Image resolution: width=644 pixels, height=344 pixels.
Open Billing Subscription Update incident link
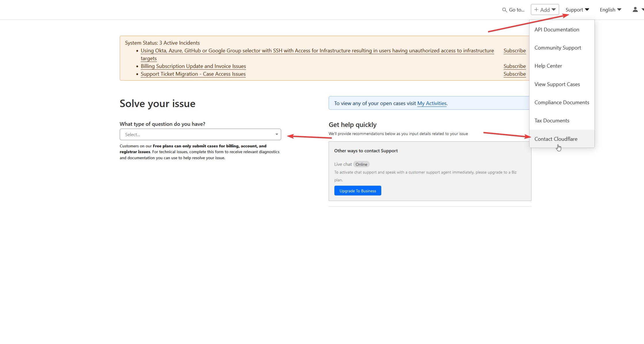pos(193,66)
